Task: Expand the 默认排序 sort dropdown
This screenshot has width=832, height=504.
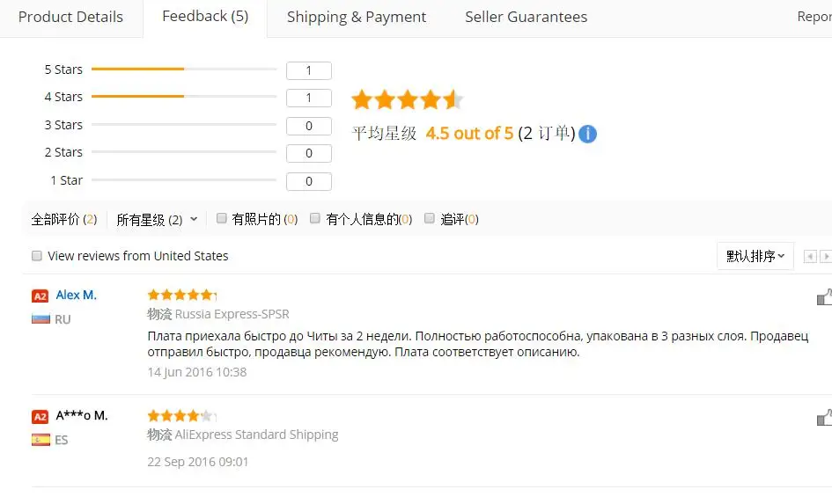Action: click(755, 256)
